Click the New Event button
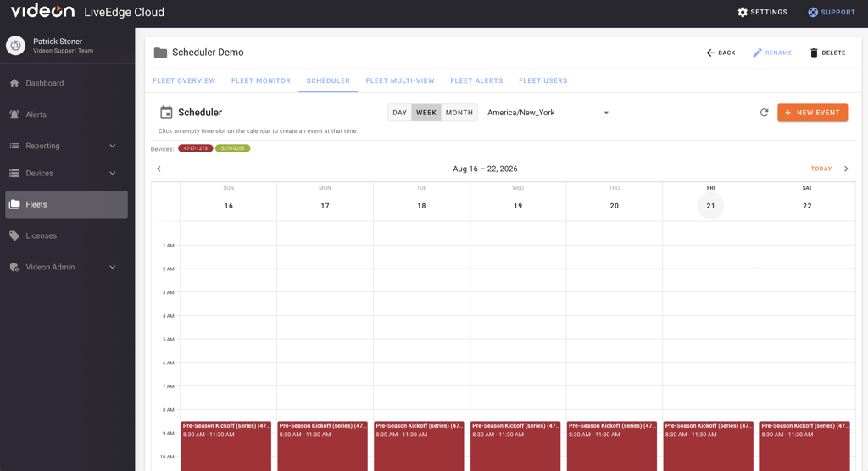The width and height of the screenshot is (868, 471). [813, 113]
